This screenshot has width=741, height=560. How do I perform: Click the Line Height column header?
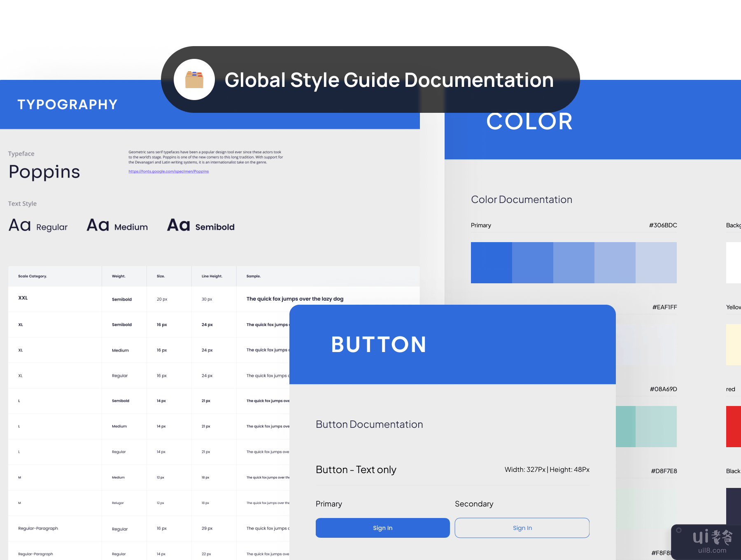point(212,276)
